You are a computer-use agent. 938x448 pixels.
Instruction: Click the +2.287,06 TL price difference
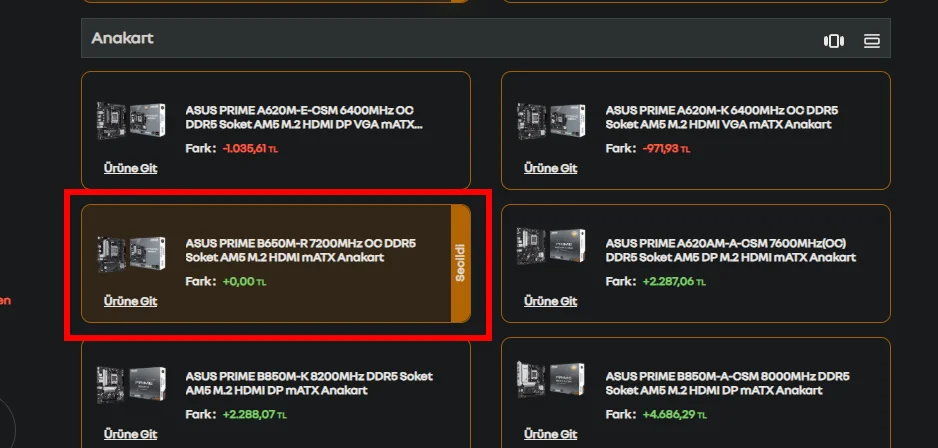(674, 281)
